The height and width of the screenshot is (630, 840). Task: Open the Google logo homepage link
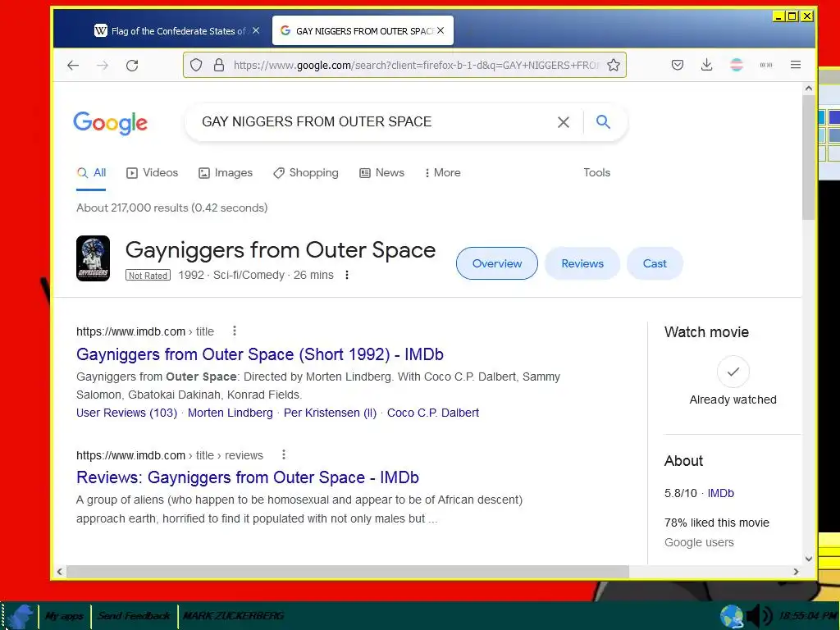click(111, 123)
